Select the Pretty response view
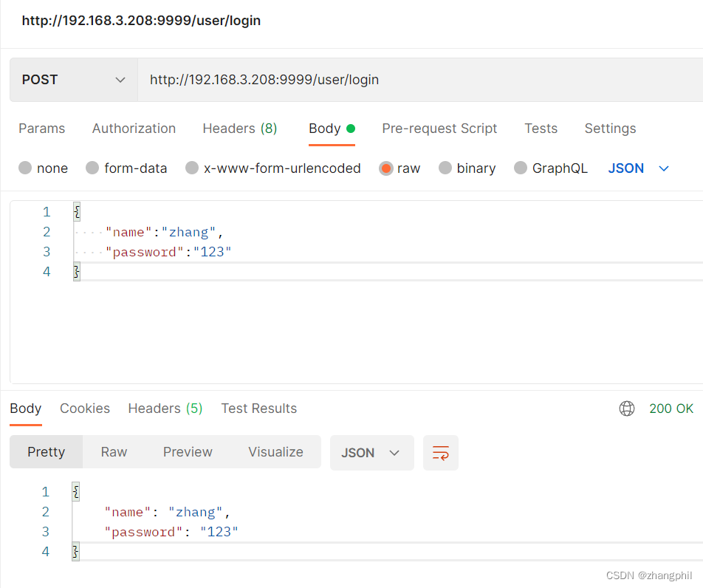Viewport: 703px width, 588px height. [x=46, y=452]
